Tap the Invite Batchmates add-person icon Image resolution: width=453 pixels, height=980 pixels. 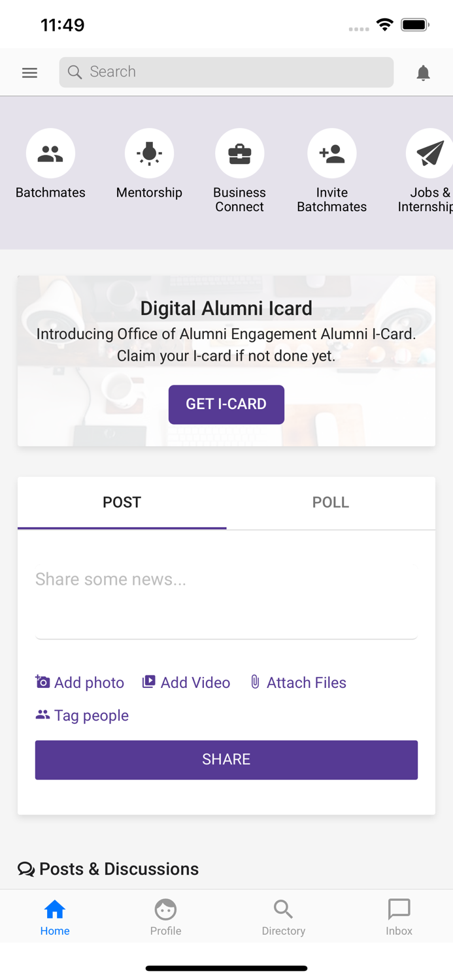[331, 152]
